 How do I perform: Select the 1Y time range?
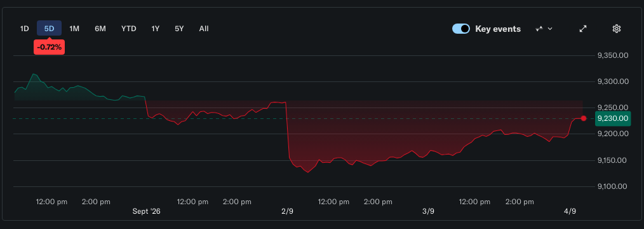point(155,29)
